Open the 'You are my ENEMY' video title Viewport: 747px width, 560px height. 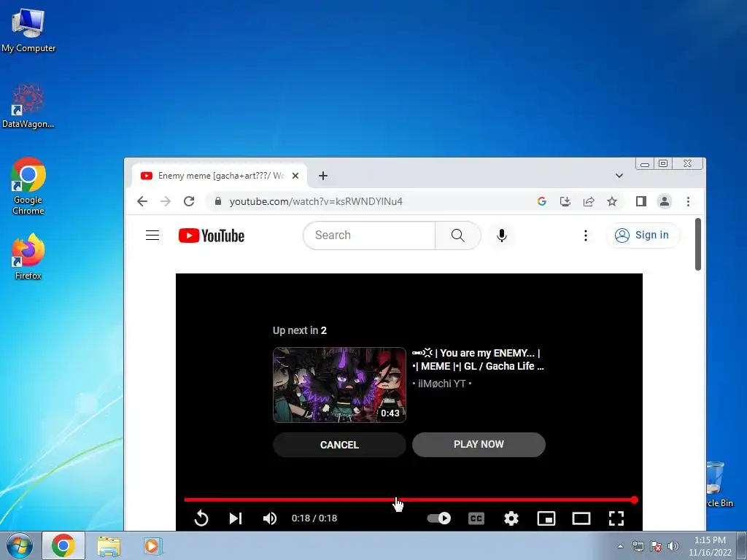478,359
